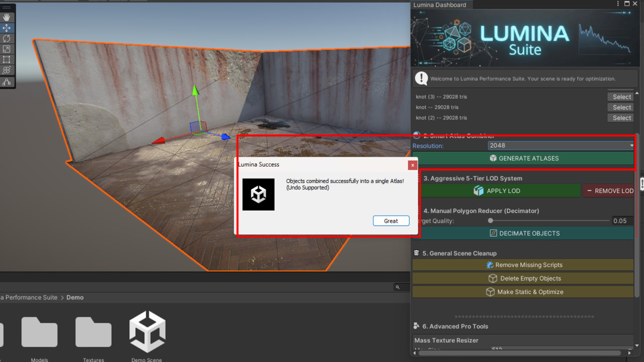Viewport: 644px width, 362px height.
Task: Click the REMOVE LOD button
Action: click(x=609, y=191)
